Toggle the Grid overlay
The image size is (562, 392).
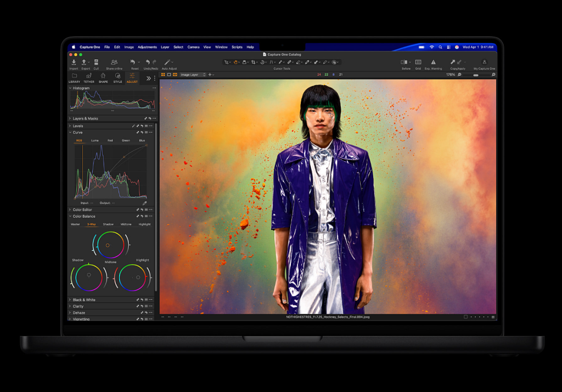(418, 63)
